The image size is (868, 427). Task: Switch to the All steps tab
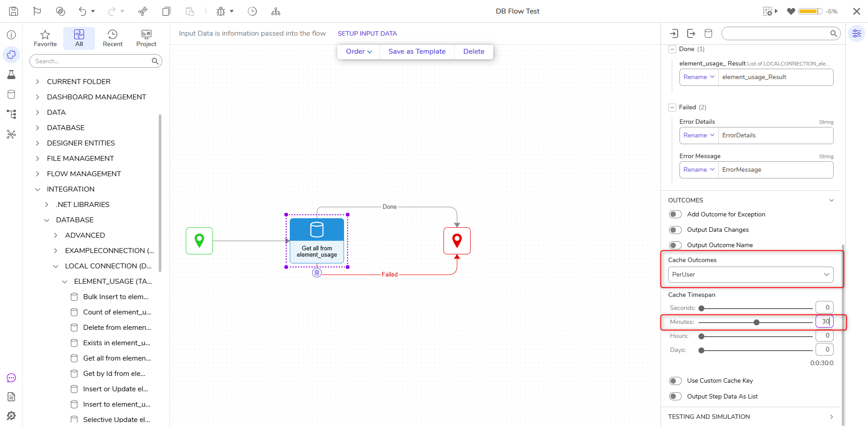pyautogui.click(x=79, y=38)
